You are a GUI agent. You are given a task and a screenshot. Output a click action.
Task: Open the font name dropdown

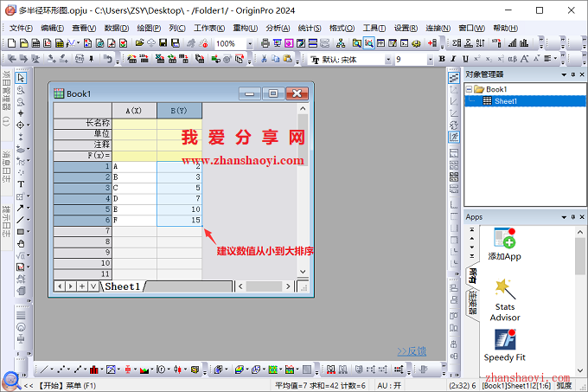(x=388, y=60)
